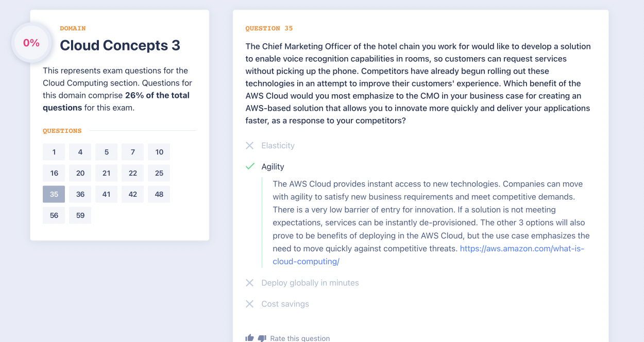
Task: Go to question 48
Action: pyautogui.click(x=159, y=194)
